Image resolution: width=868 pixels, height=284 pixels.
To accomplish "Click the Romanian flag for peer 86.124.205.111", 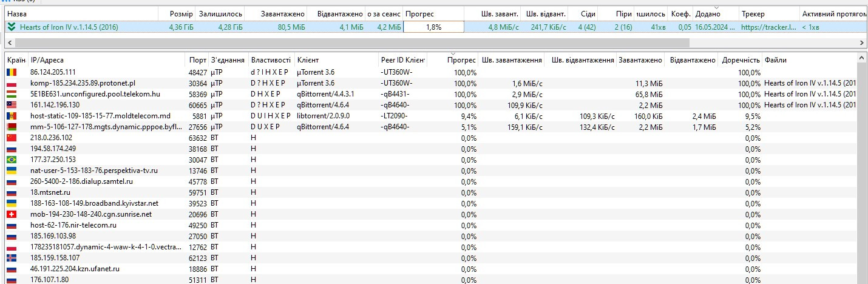I will [x=12, y=72].
